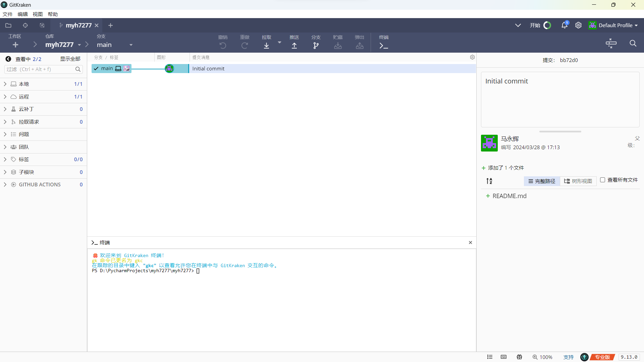
Task: Click the commit hash bb72d0
Action: (x=569, y=60)
